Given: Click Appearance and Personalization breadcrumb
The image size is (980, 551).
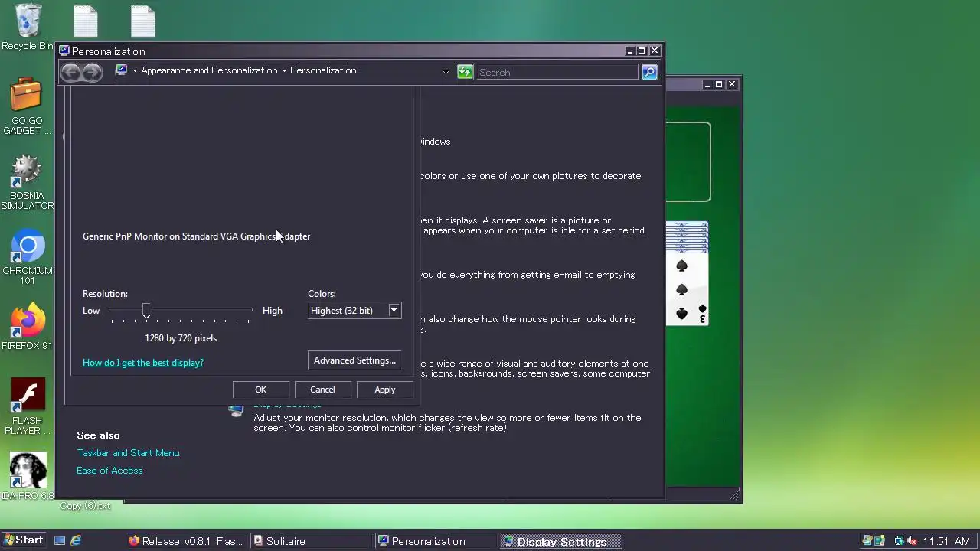Looking at the screenshot, I should point(209,70).
